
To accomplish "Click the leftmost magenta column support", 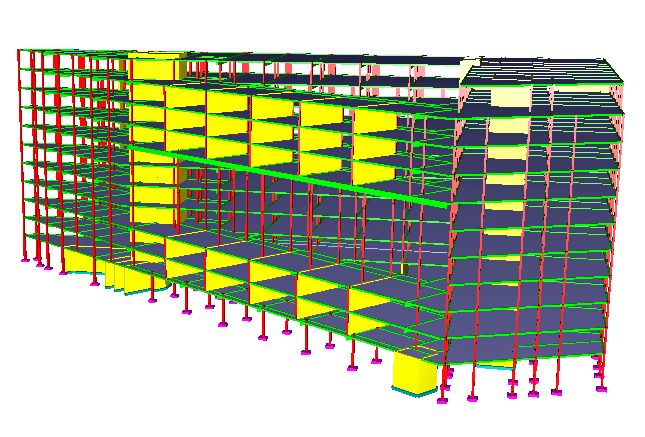I will point(24,260).
